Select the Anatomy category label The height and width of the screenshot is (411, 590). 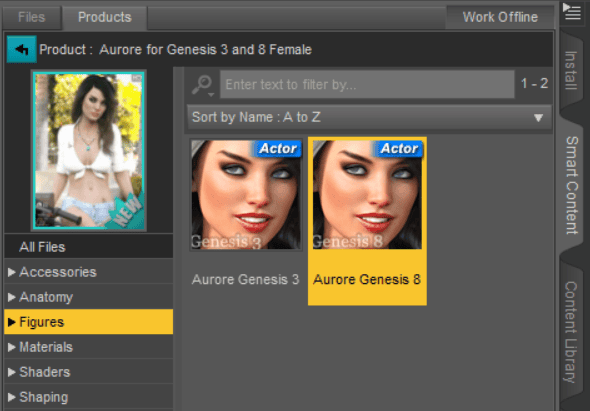[x=46, y=297]
